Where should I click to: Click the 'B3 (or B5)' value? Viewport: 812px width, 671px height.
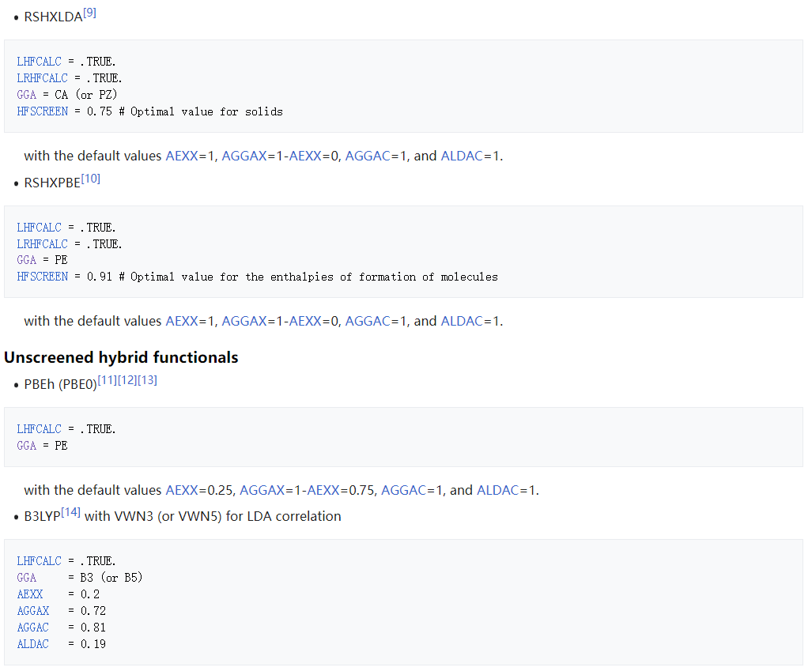111,578
